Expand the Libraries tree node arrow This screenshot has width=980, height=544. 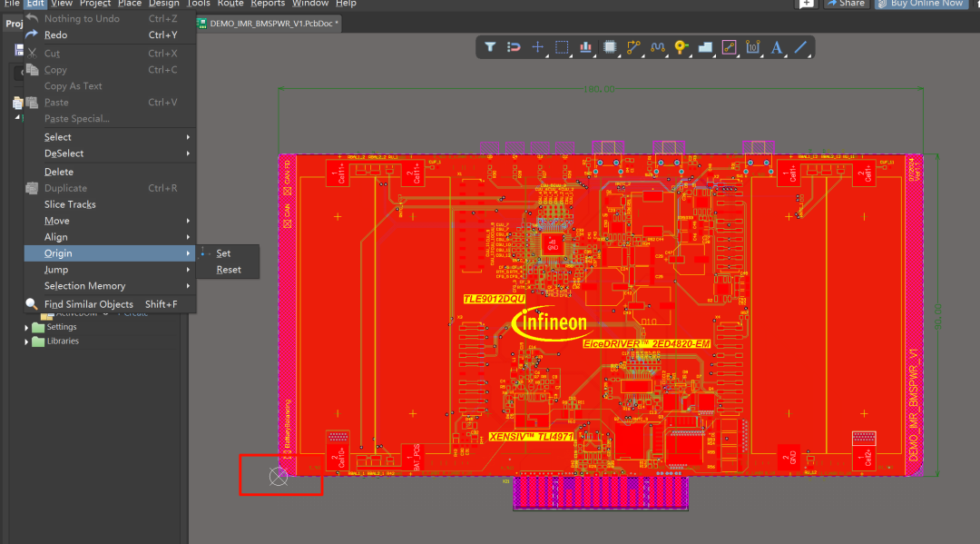(x=26, y=341)
